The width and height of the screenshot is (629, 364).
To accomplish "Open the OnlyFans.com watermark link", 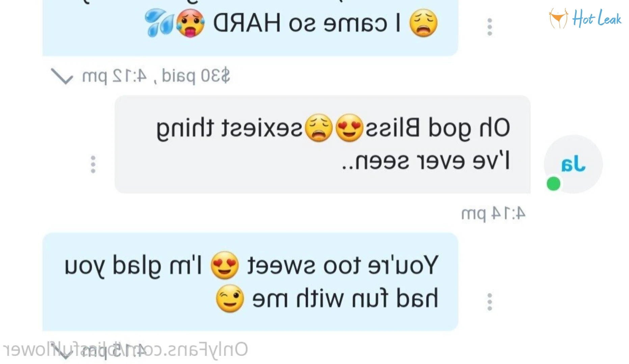I will [125, 350].
